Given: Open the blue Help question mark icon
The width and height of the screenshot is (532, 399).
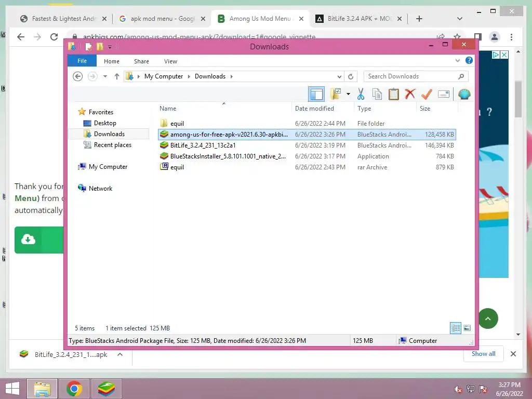Looking at the screenshot, I should point(469,60).
